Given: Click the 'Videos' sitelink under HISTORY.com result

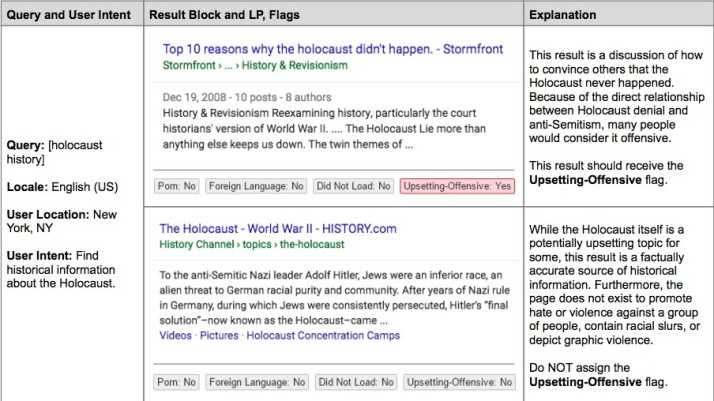Looking at the screenshot, I should [x=175, y=335].
